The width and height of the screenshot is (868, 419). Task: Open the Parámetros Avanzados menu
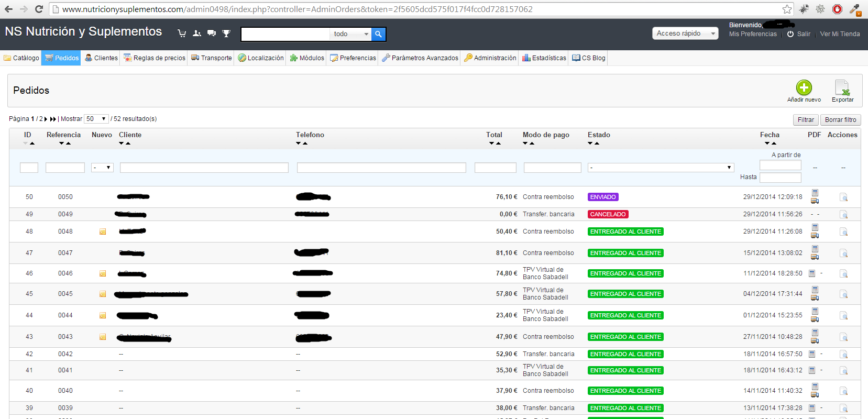tap(420, 58)
